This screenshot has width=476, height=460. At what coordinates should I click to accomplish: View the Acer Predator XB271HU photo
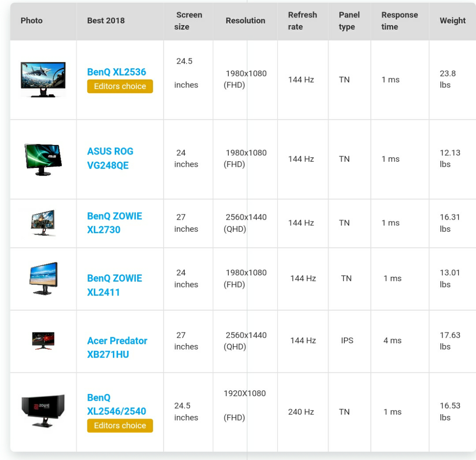coord(43,341)
